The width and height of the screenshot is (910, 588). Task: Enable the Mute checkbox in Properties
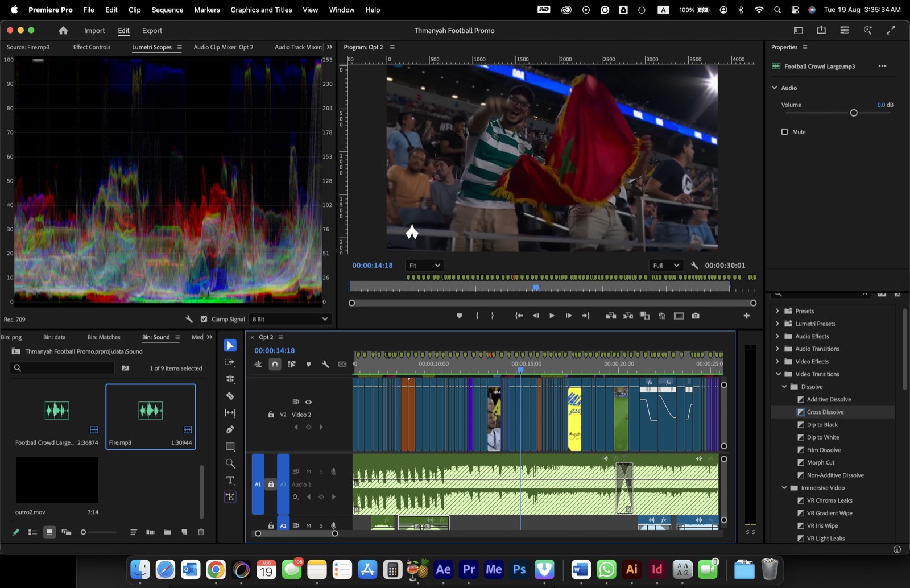click(784, 132)
